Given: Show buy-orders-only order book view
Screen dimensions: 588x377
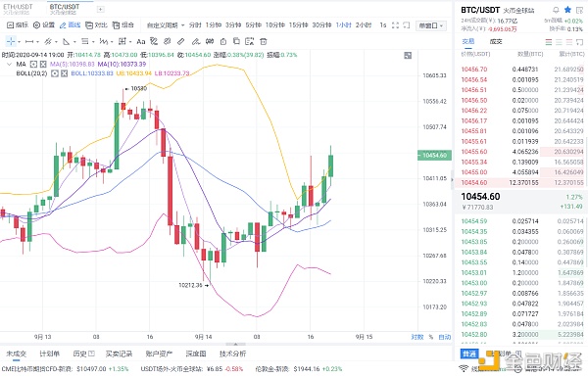Looking at the screenshot, I should coord(559,42).
